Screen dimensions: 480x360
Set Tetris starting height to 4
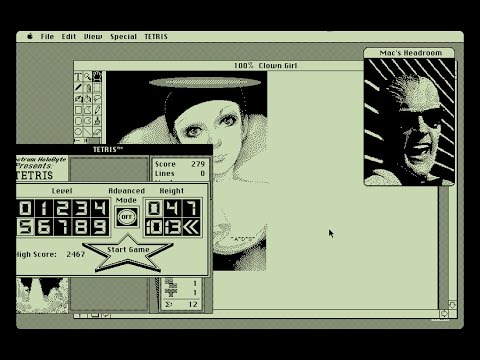coord(173,208)
